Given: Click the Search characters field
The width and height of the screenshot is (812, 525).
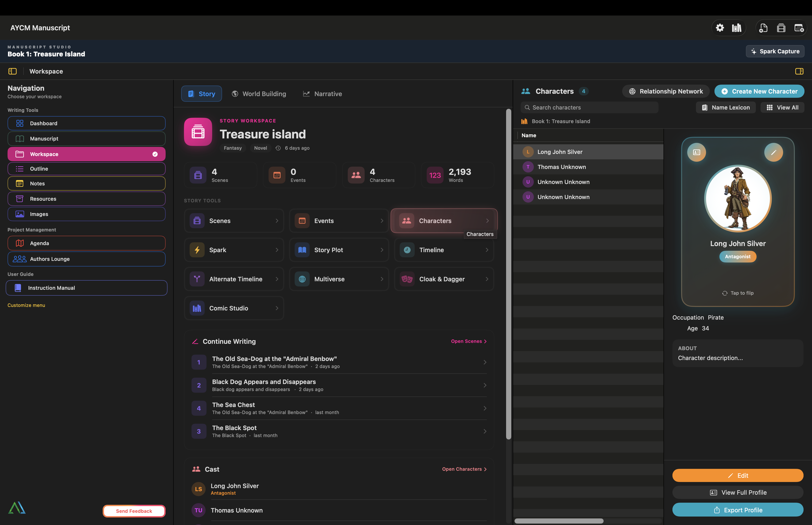Looking at the screenshot, I should 589,107.
